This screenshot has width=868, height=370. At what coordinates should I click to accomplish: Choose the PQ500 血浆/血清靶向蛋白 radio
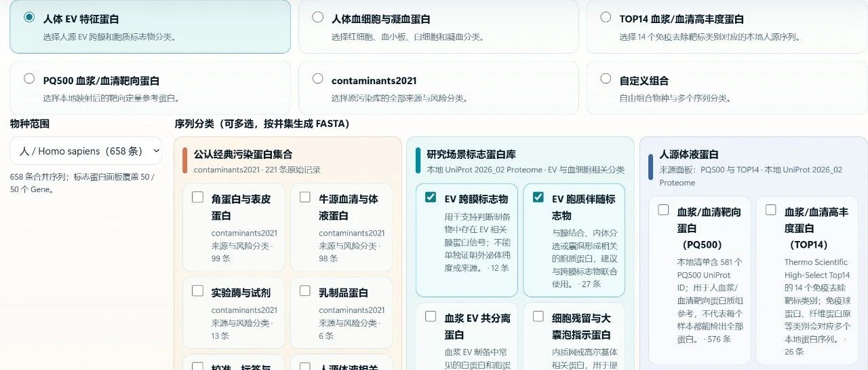(29, 79)
